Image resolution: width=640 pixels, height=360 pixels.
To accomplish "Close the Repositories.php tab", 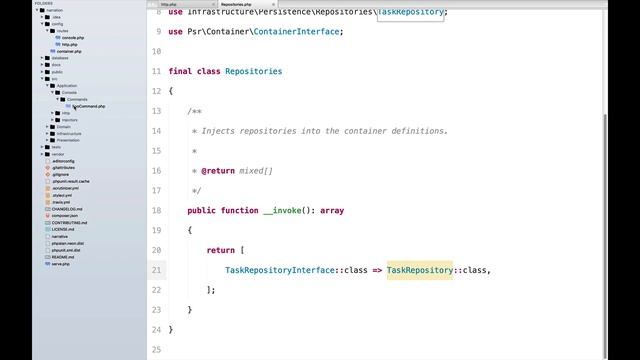I will click(273, 4).
